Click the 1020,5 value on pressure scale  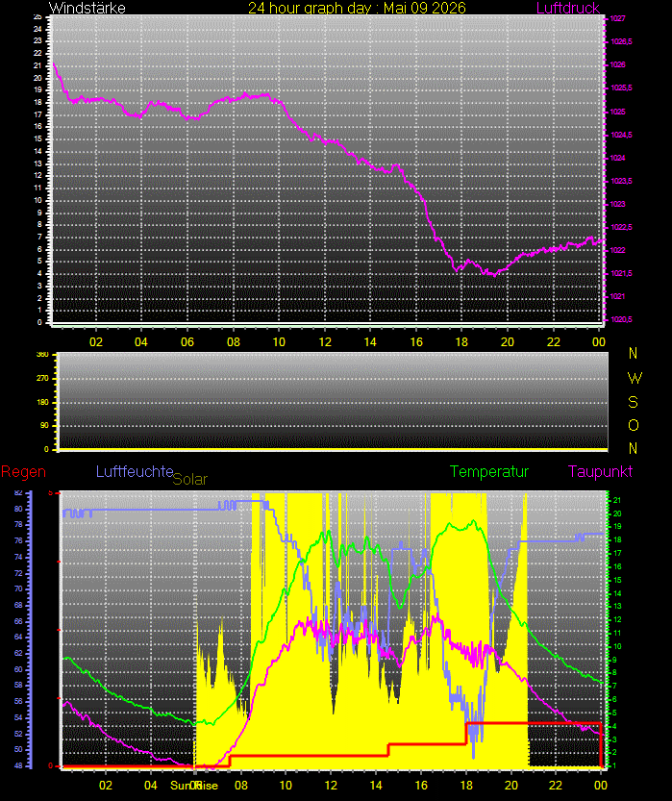[x=621, y=319]
